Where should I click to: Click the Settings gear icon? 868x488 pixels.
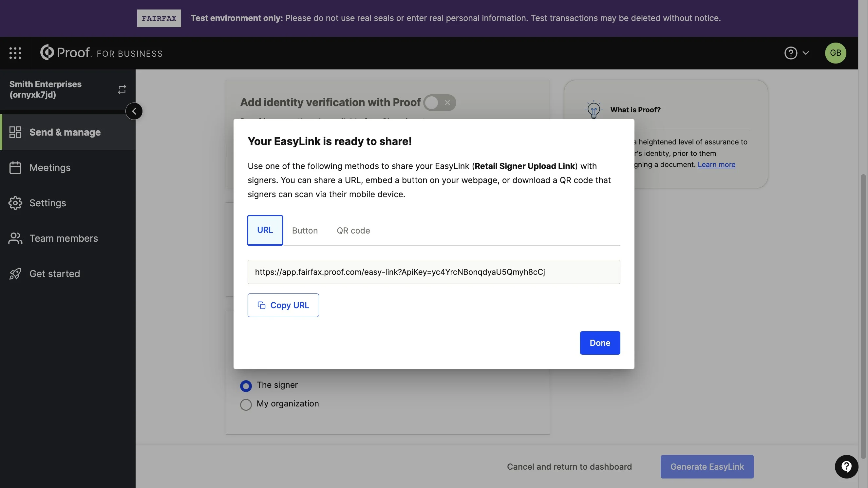tap(15, 203)
